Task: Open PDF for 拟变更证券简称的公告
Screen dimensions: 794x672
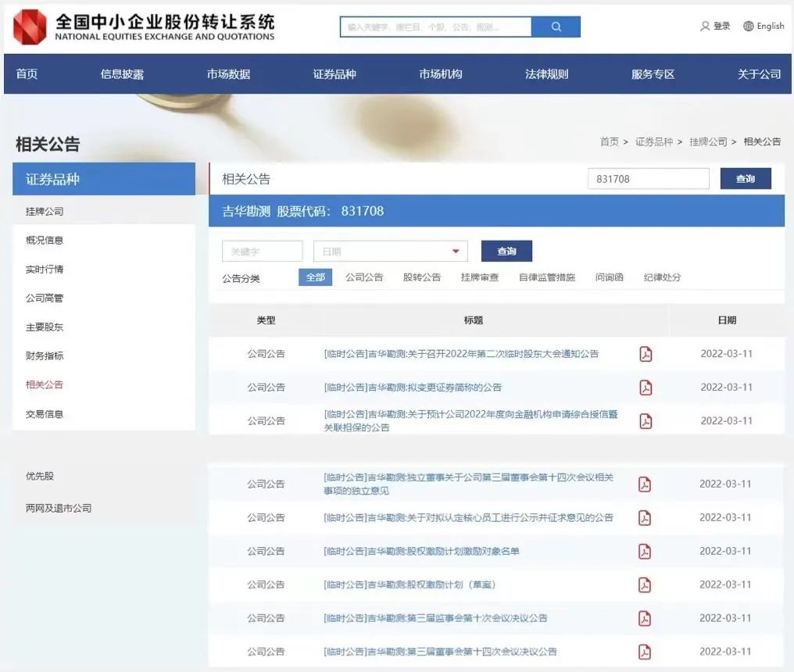Action: (x=646, y=388)
